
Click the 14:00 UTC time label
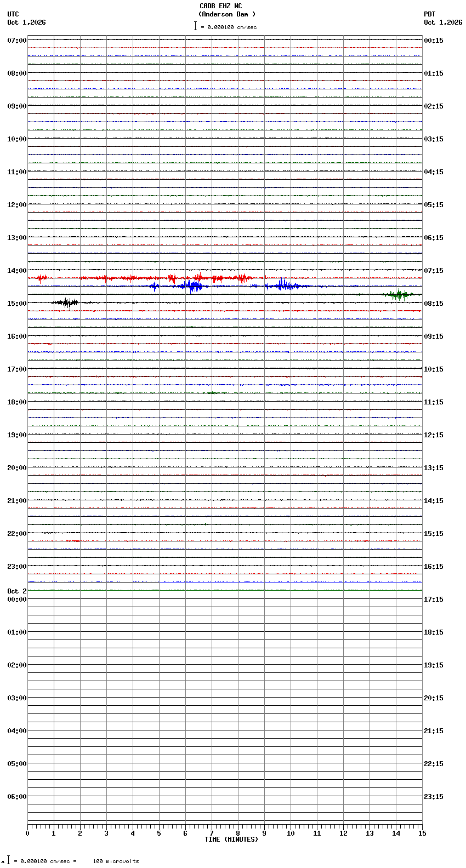pyautogui.click(x=17, y=271)
